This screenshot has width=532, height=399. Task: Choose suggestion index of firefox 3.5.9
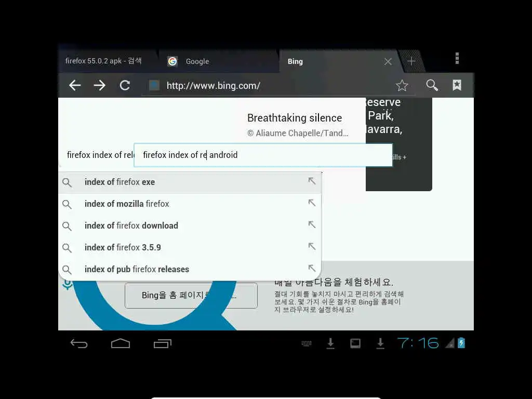pyautogui.click(x=190, y=247)
